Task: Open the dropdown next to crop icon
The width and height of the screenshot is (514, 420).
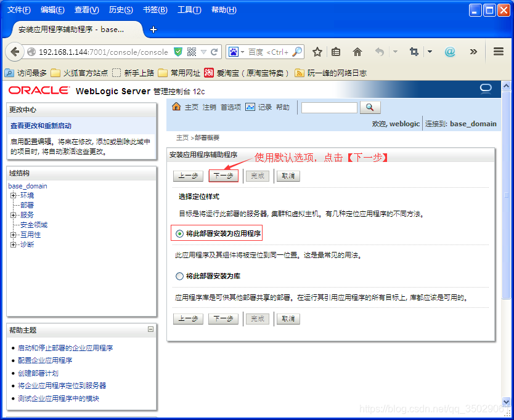Action: point(430,52)
